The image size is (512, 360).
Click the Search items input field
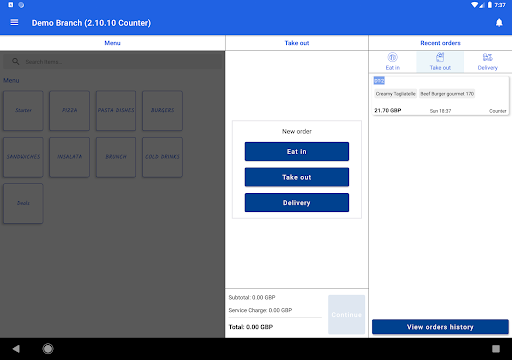pyautogui.click(x=113, y=62)
